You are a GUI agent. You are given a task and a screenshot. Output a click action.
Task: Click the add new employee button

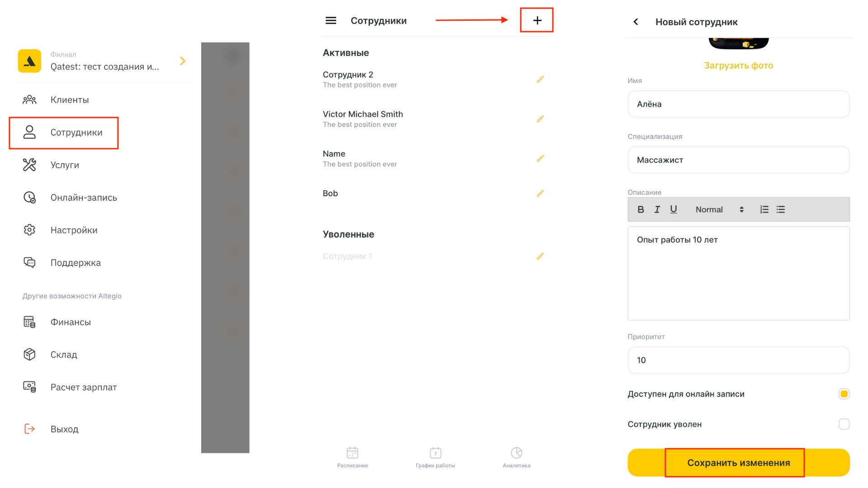(x=537, y=20)
